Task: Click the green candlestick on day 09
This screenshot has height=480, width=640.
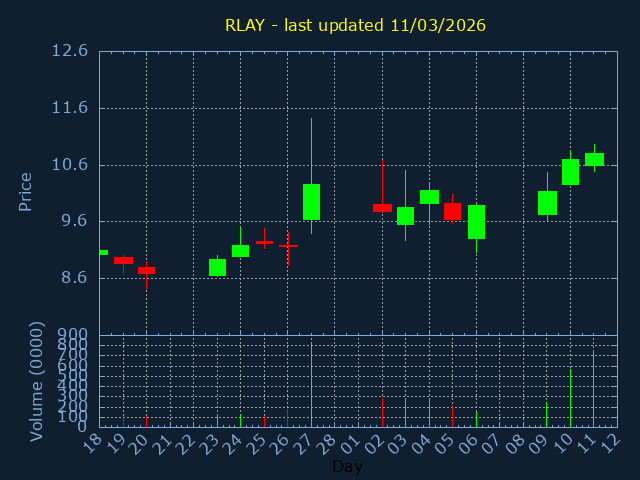Action: click(547, 203)
